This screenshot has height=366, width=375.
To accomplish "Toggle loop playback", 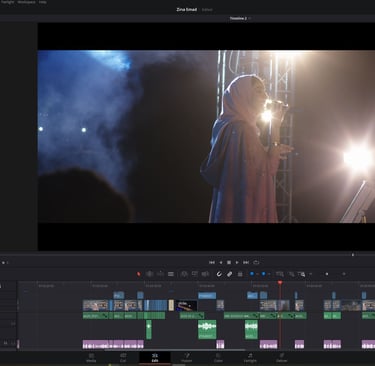I will [x=256, y=263].
